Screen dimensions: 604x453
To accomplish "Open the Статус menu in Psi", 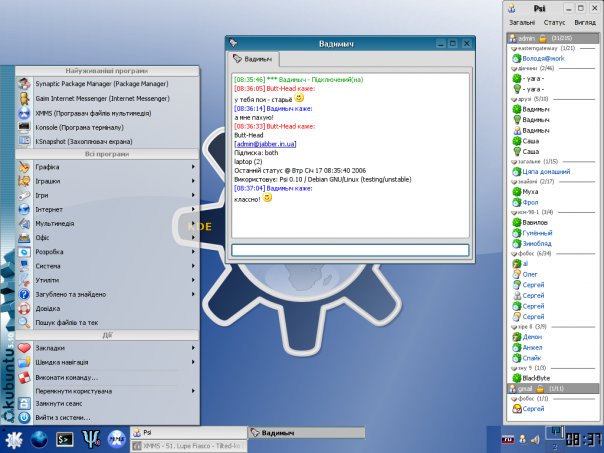I will pos(554,22).
